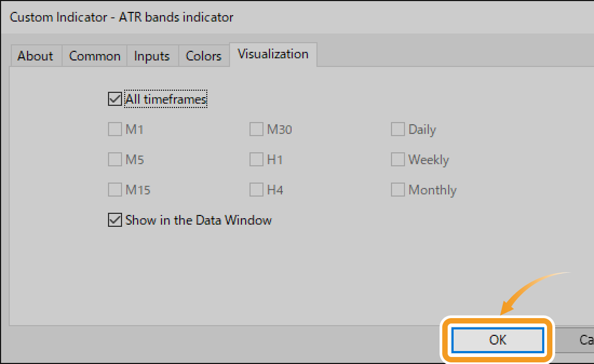Enable the Weekly timeframe checkbox

pos(397,160)
